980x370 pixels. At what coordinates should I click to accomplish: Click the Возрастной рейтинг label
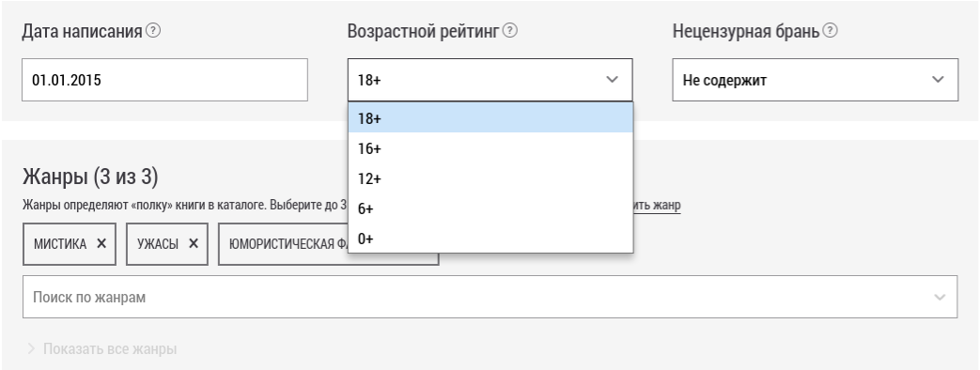[423, 31]
